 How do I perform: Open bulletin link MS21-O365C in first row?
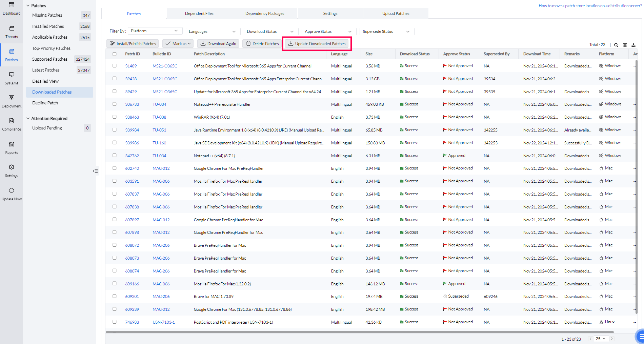165,66
